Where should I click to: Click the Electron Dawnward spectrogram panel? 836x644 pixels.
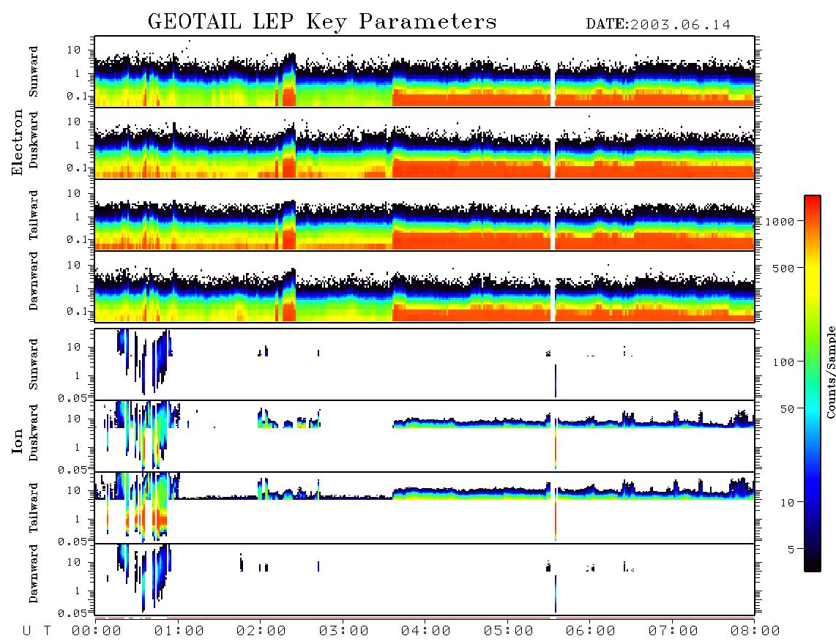[x=425, y=287]
